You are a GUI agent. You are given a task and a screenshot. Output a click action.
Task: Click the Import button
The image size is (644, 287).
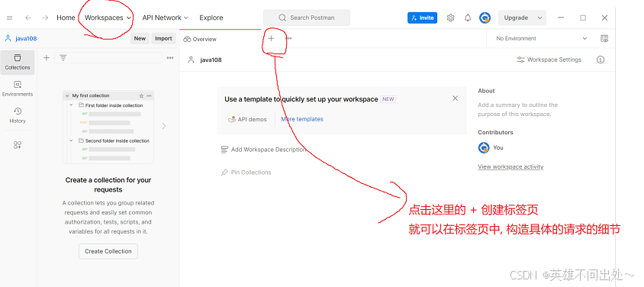pyautogui.click(x=163, y=38)
